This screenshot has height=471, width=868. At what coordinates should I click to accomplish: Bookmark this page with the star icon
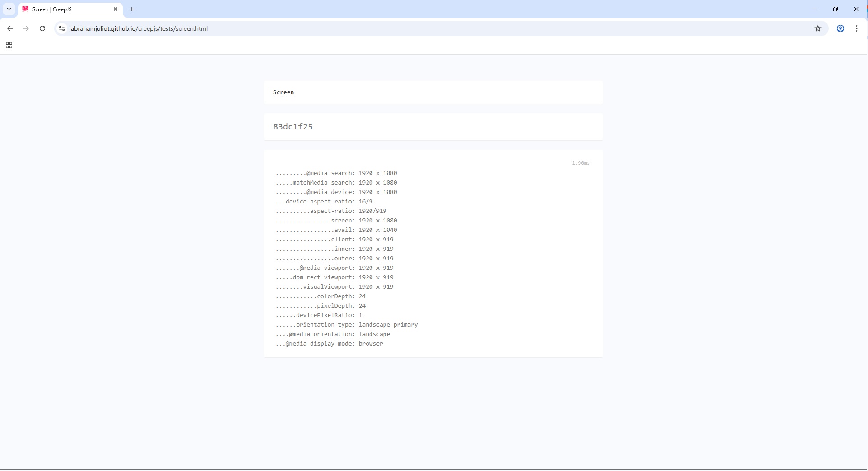pos(818,28)
